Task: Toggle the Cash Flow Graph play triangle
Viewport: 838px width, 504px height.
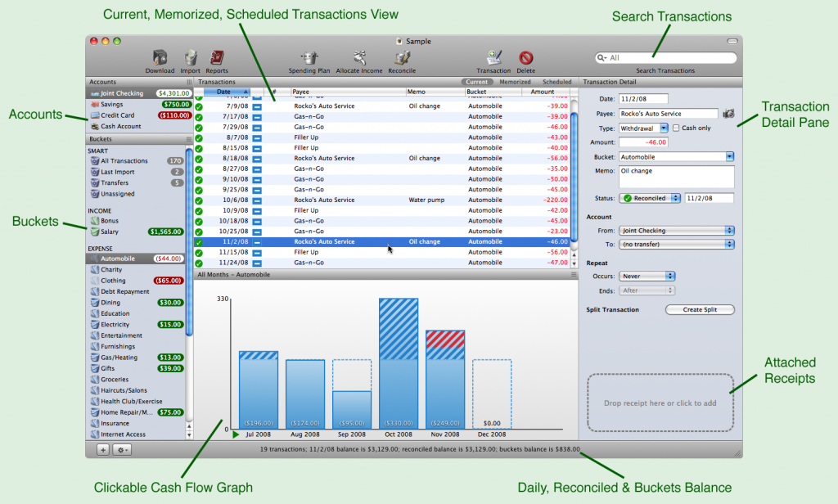Action: click(x=237, y=434)
